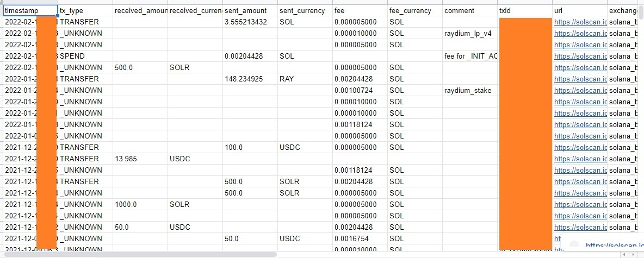Click the USDC cell beside 13.985
Screen dimensions: 644x258
pos(195,159)
